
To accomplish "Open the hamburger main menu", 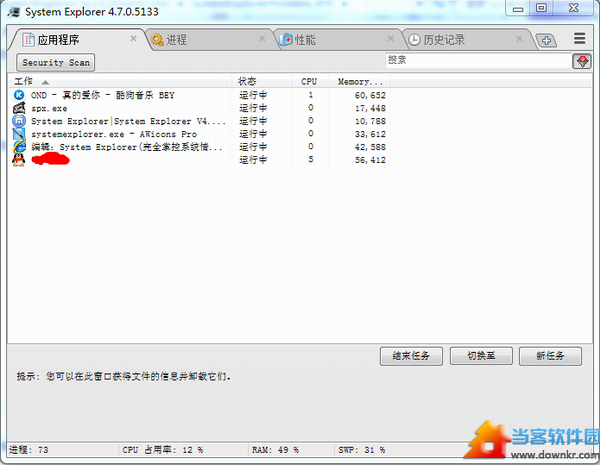I will pyautogui.click(x=579, y=38).
